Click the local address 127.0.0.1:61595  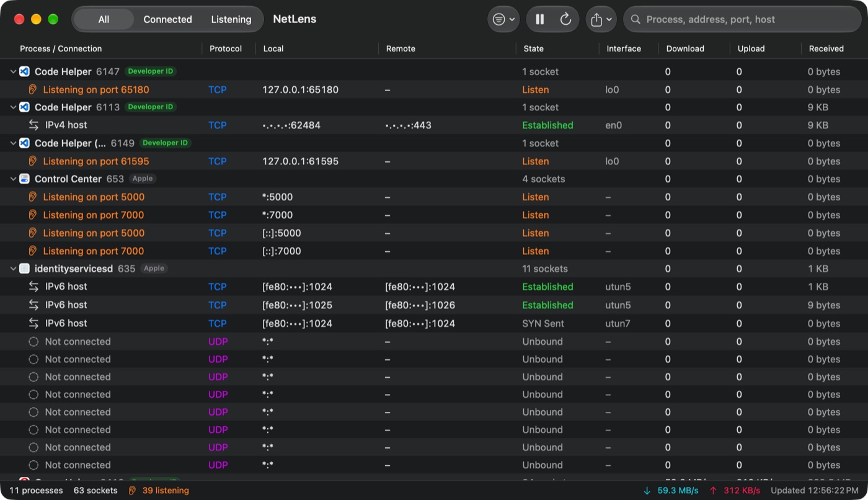300,161
